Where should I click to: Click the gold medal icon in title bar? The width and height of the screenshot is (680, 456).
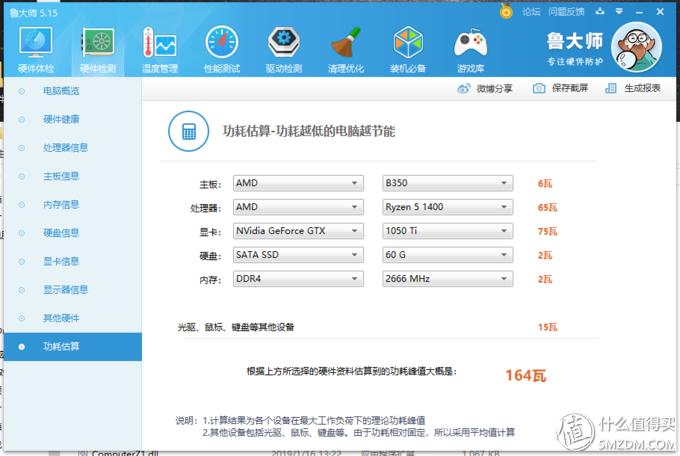click(x=506, y=11)
